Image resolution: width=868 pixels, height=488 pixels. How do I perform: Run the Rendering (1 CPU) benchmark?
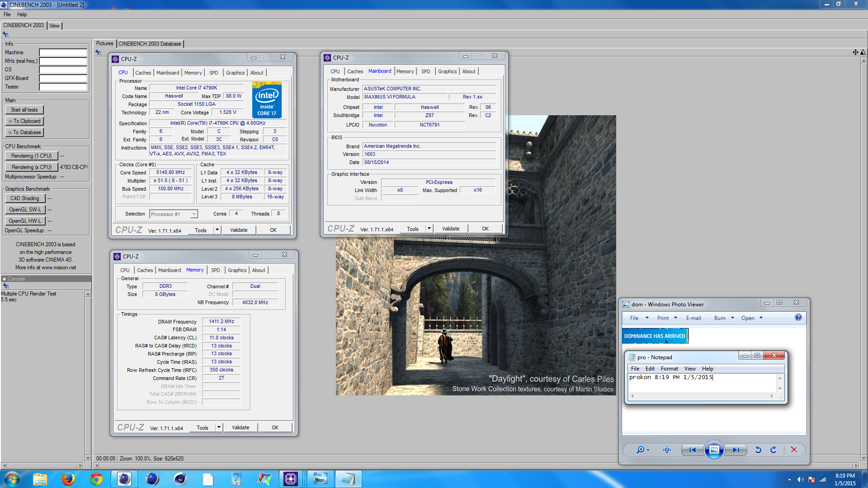click(32, 156)
